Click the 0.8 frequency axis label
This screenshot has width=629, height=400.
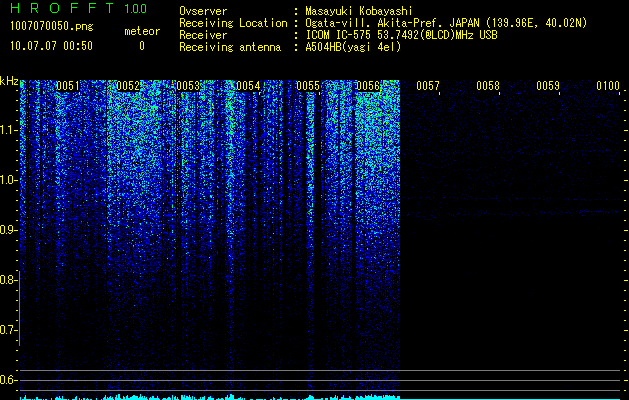tap(8, 280)
